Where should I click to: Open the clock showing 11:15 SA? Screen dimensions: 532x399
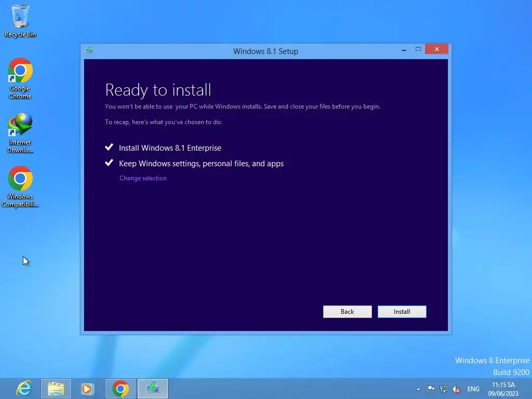tap(503, 389)
